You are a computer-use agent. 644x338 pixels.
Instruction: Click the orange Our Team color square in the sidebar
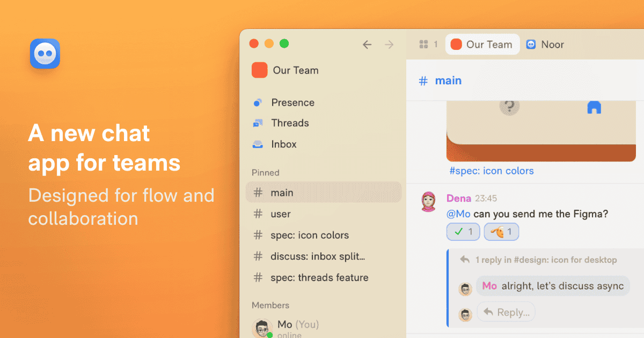click(260, 70)
